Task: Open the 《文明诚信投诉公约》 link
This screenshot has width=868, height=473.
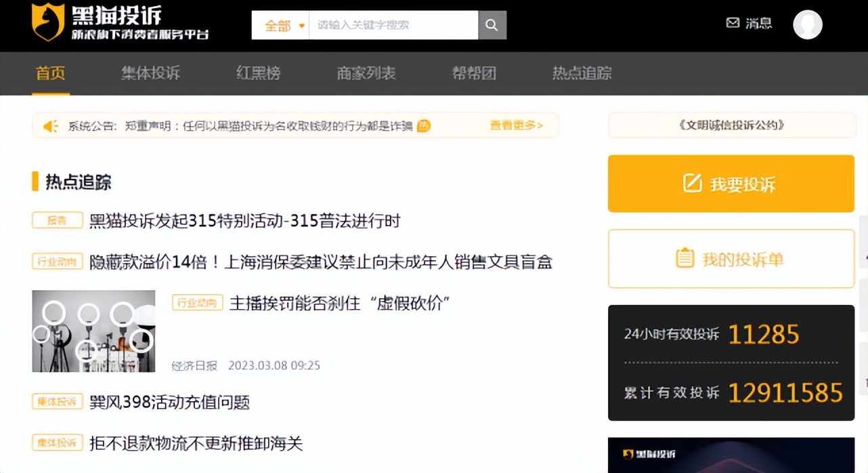Action: [x=731, y=125]
